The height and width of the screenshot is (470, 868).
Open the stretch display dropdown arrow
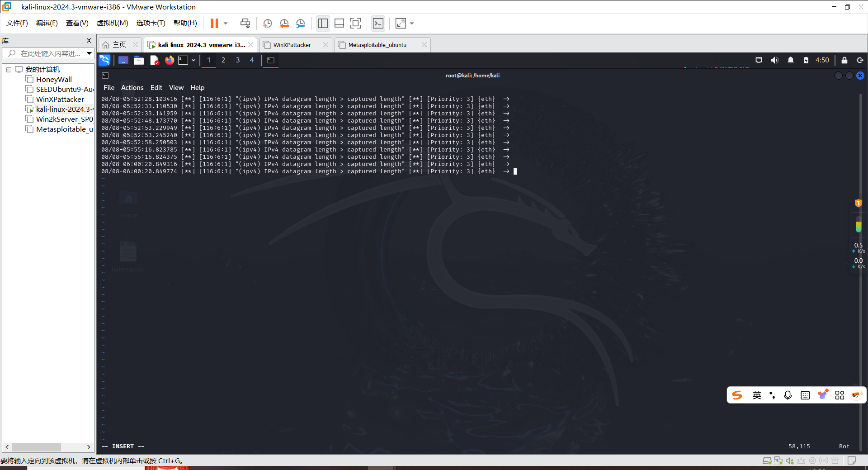[x=412, y=24]
